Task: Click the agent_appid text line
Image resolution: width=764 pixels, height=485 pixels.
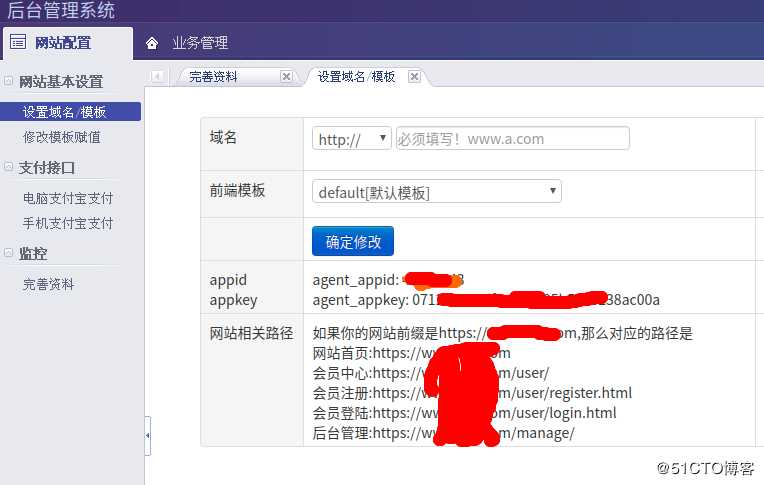Action: click(388, 280)
